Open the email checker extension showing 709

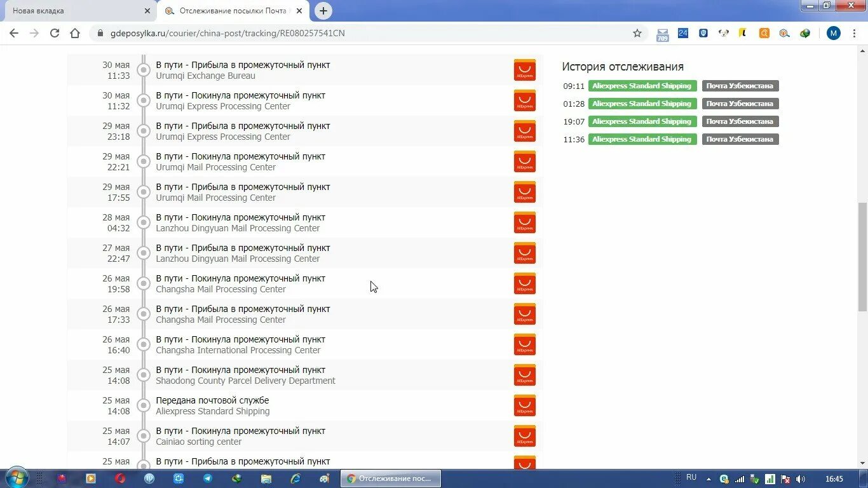(x=661, y=33)
